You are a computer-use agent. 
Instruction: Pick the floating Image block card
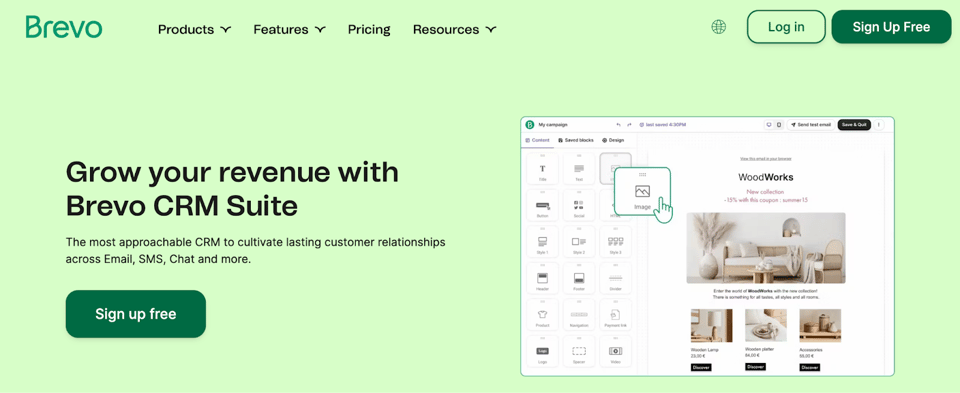click(642, 192)
